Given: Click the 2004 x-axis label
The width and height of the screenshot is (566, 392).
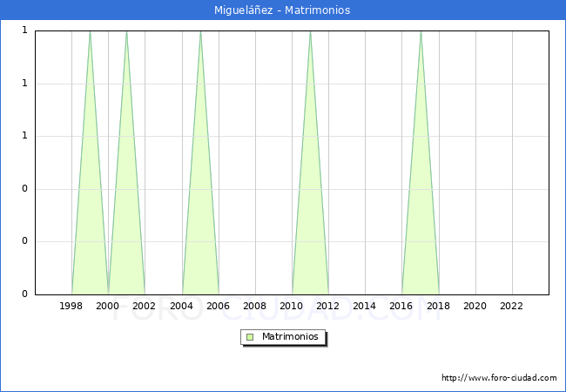Looking at the screenshot, I should tap(182, 306).
